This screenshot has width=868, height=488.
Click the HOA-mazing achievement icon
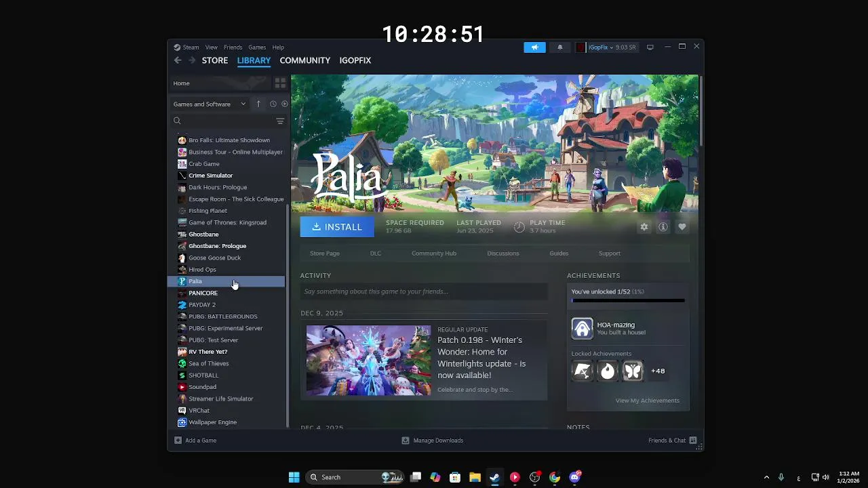[x=582, y=328]
